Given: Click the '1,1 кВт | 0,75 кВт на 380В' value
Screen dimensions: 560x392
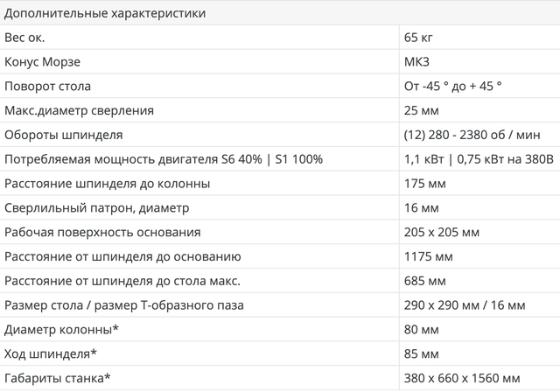Looking at the screenshot, I should tap(478, 159).
